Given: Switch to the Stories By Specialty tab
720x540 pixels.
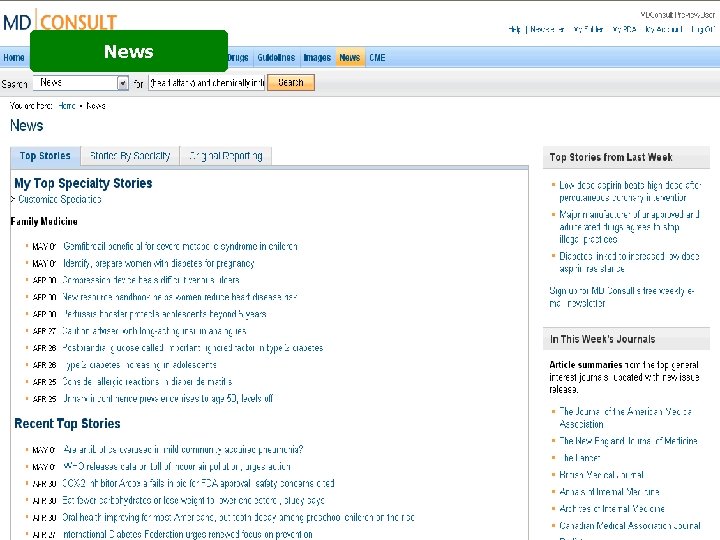Looking at the screenshot, I should tap(130, 156).
